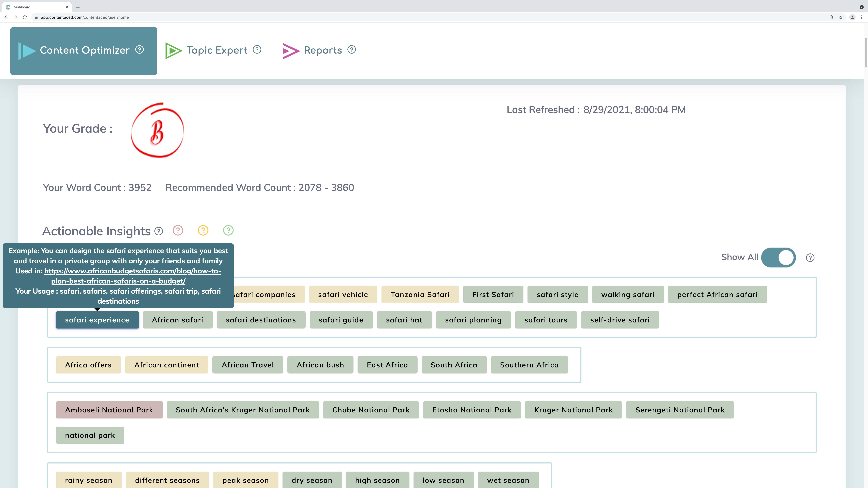Click the help icon beside Reports
Viewport: 868px width, 488px height.
[351, 49]
